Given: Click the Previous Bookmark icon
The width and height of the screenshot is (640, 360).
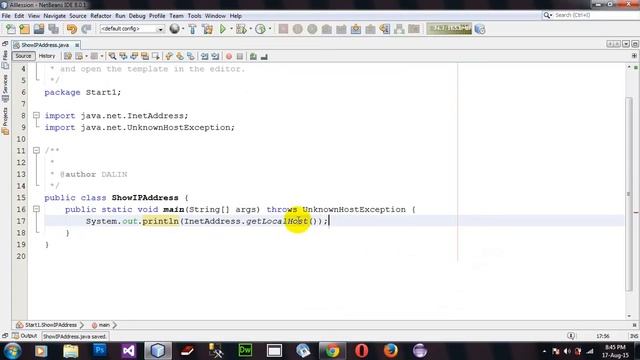Looking at the screenshot, I should [169, 56].
